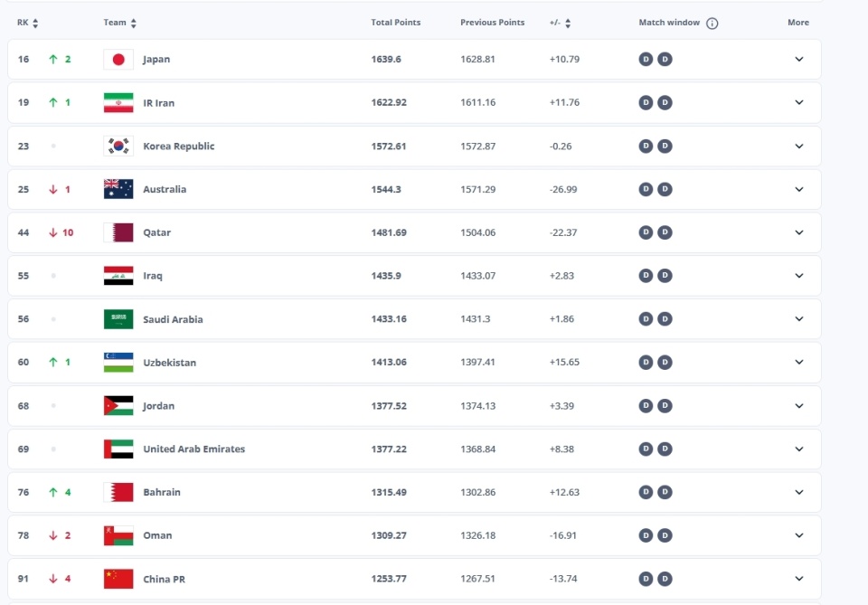Open the United Arab Emirates team link
Screen dimensions: 868x605
click(193, 449)
